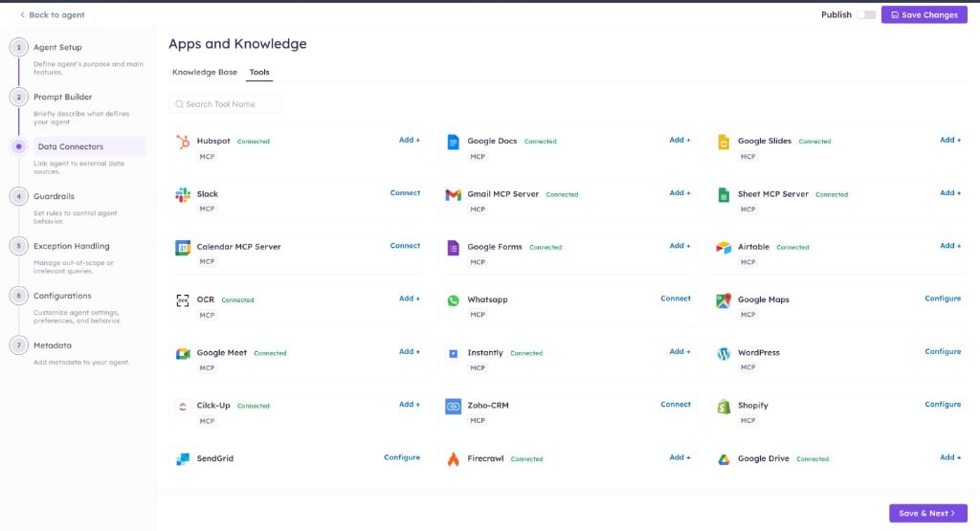Click the Google Forms icon
The width and height of the screenshot is (980, 531).
[453, 248]
